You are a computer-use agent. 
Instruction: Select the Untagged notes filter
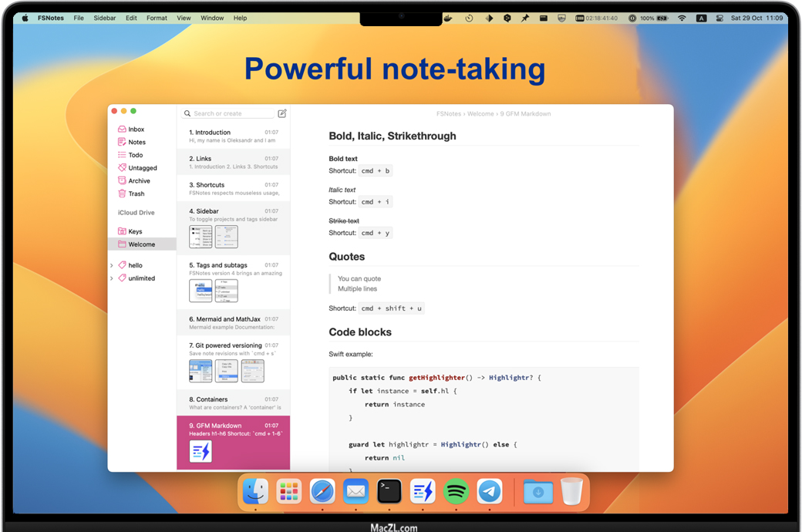tap(142, 168)
